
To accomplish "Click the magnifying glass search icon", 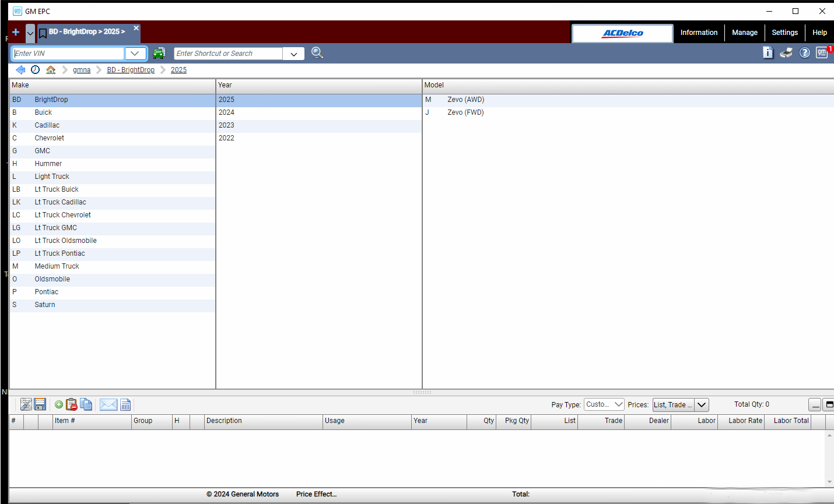I will 317,53.
